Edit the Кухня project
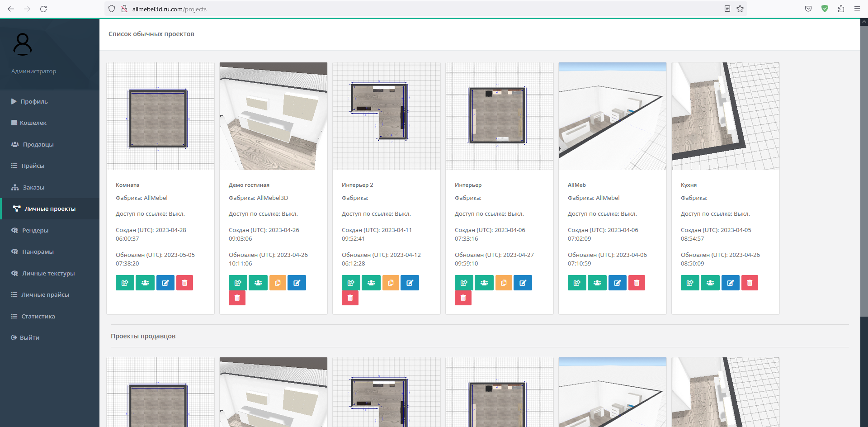Viewport: 868px width, 427px height. click(731, 283)
